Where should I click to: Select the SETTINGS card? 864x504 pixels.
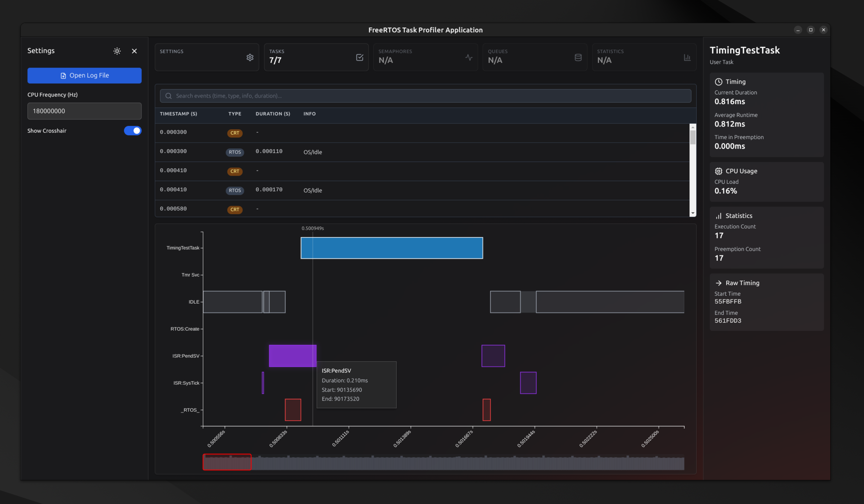(x=207, y=57)
